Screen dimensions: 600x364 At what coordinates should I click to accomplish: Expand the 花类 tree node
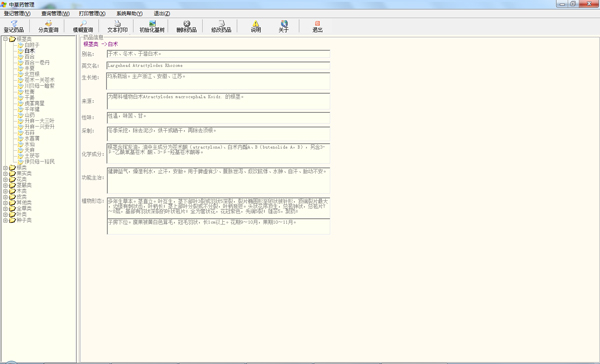5,179
